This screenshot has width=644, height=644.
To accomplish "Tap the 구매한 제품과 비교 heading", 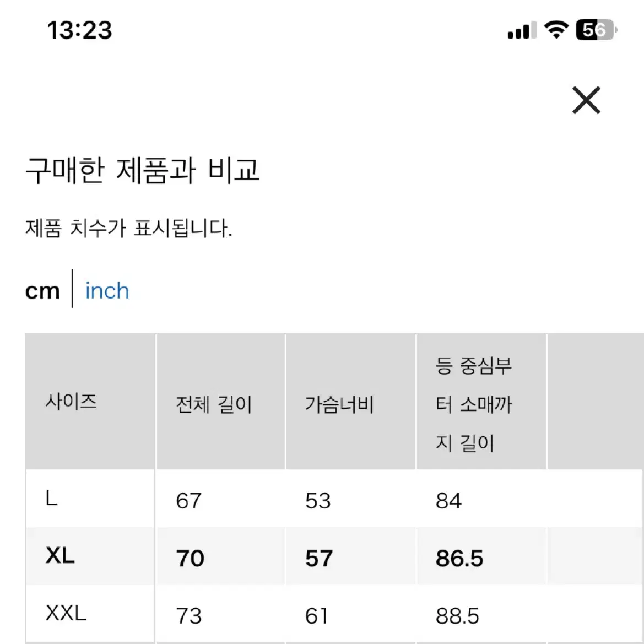I will point(143,170).
